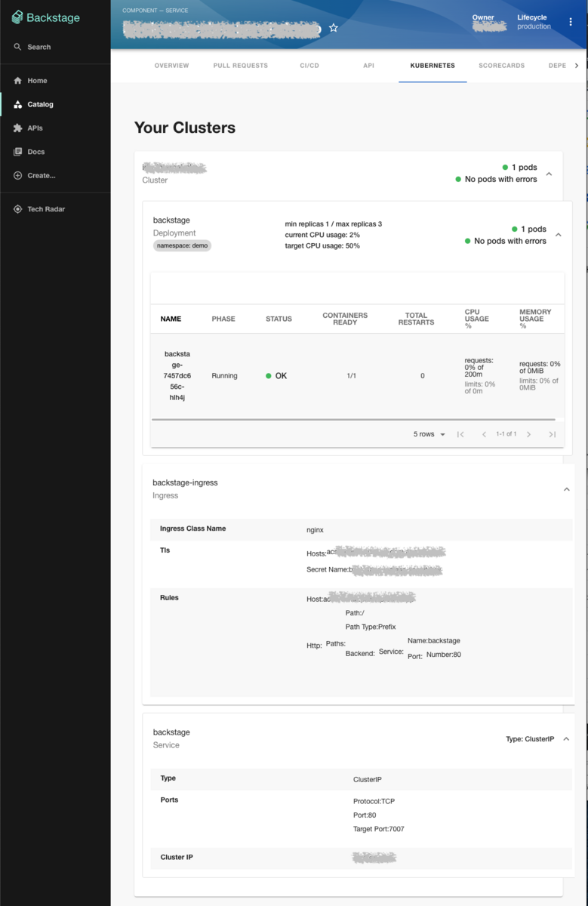Screen dimensions: 588x906
Task: Go to Home in the sidebar
Action: click(x=30, y=81)
